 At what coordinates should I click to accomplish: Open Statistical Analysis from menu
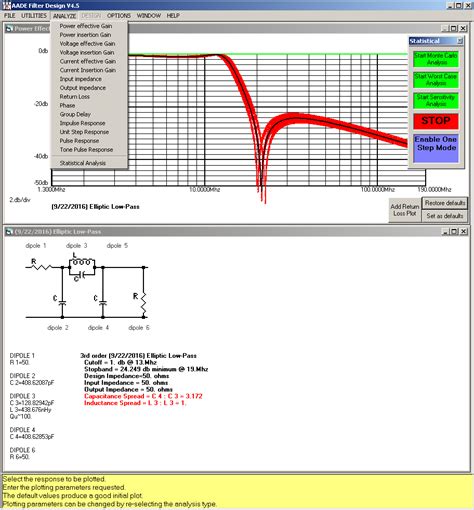coord(83,163)
